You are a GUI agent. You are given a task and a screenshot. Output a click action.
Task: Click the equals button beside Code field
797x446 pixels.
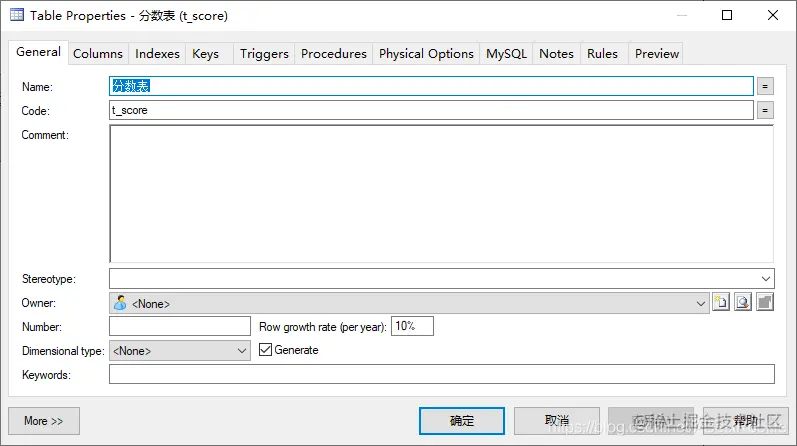tap(765, 110)
